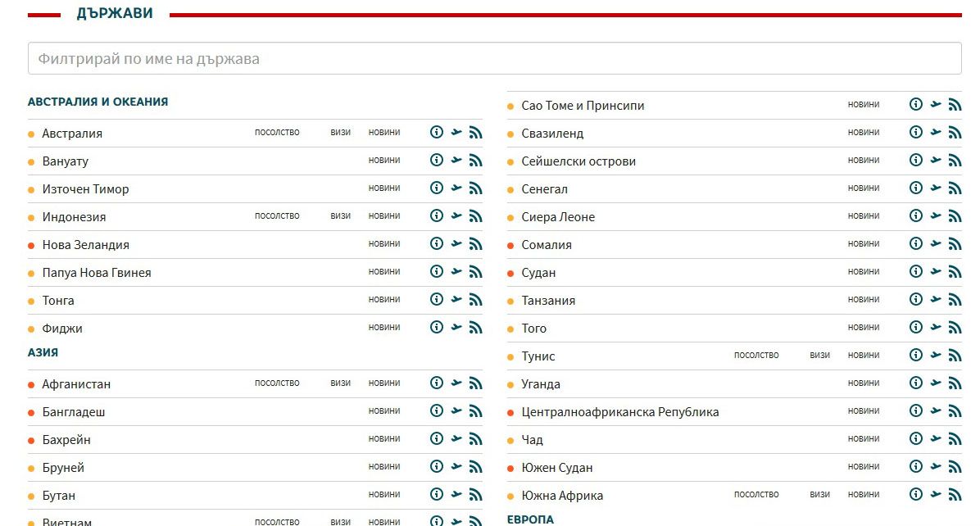980x526 pixels.
Task: Focus the country name filter field
Action: [x=494, y=59]
